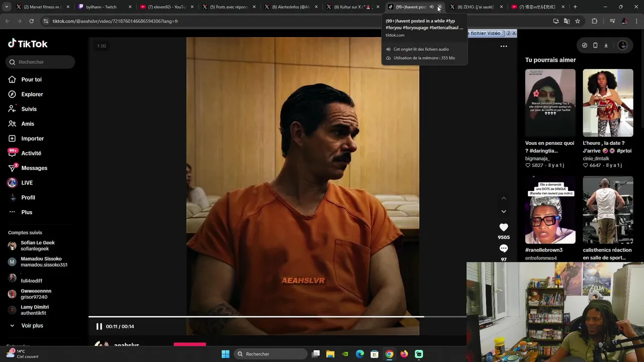Image resolution: width=644 pixels, height=362 pixels.
Task: Open the profile avatar menu top right
Action: (x=622, y=45)
